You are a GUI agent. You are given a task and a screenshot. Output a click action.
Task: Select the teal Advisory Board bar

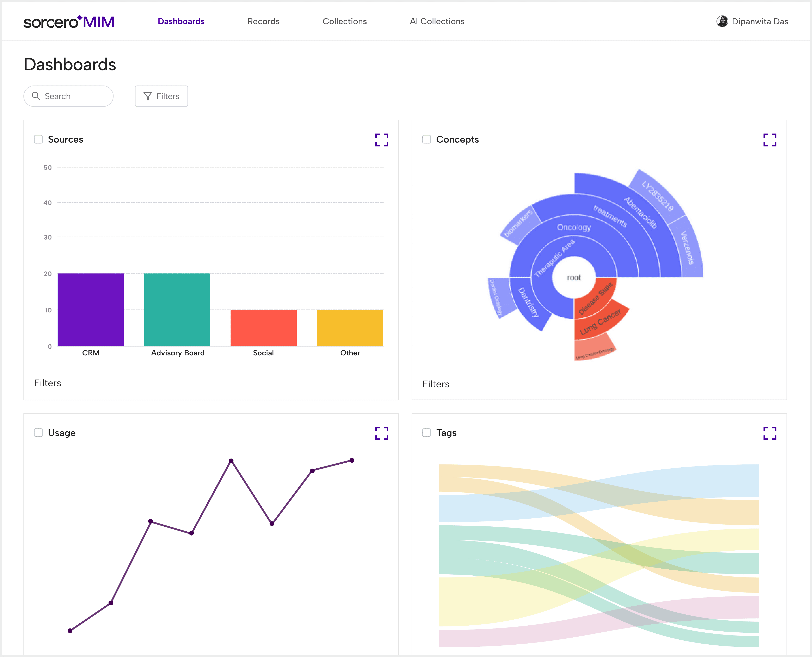pos(177,309)
